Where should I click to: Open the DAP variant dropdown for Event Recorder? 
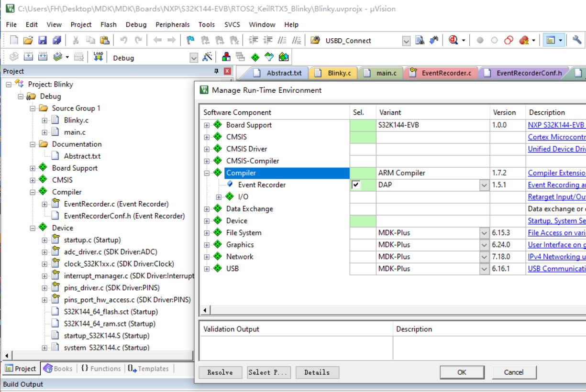484,185
